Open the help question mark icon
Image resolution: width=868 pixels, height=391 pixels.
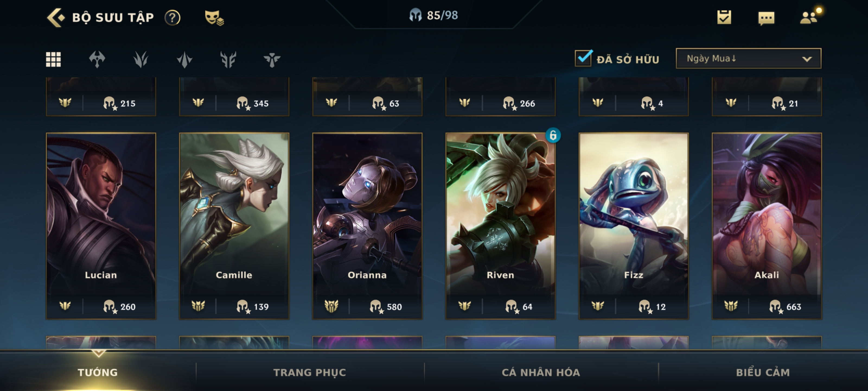pos(172,18)
